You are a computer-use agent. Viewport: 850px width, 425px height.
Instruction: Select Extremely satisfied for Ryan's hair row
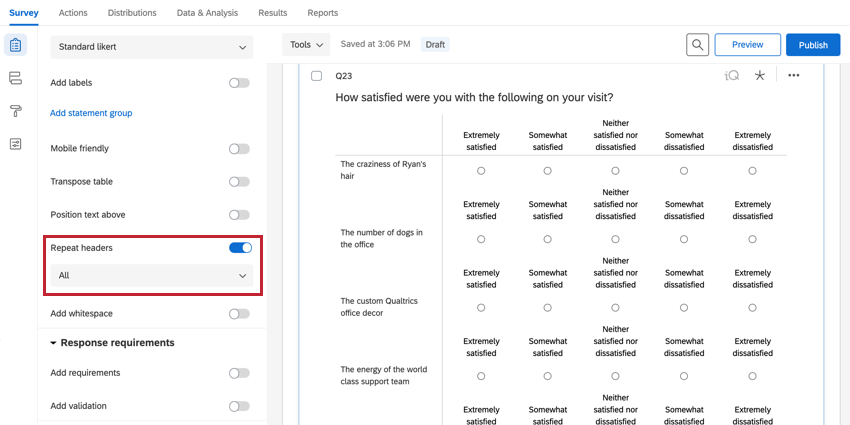pos(481,171)
